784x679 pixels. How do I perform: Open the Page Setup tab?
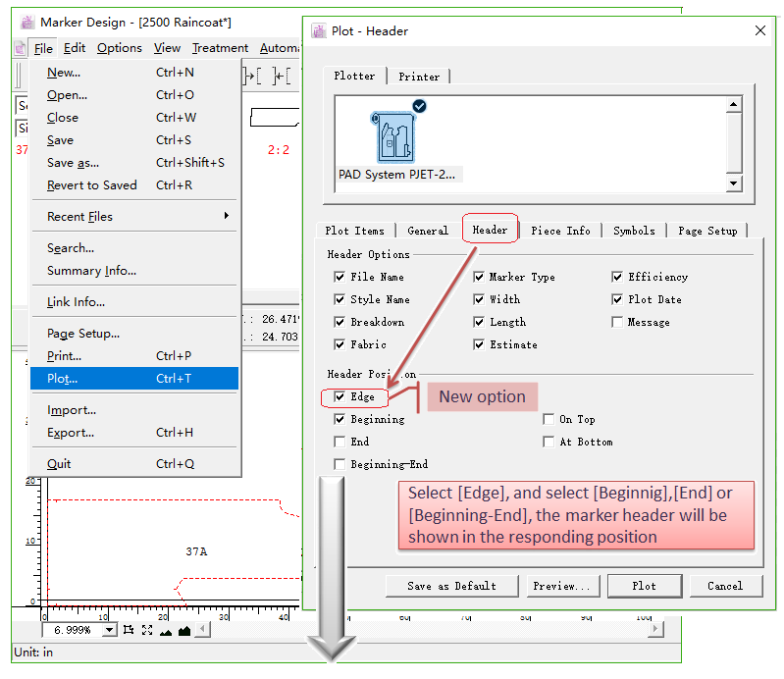(707, 231)
